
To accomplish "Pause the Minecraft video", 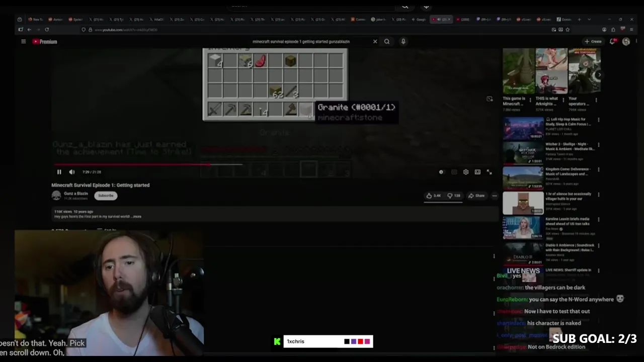I will tap(59, 172).
